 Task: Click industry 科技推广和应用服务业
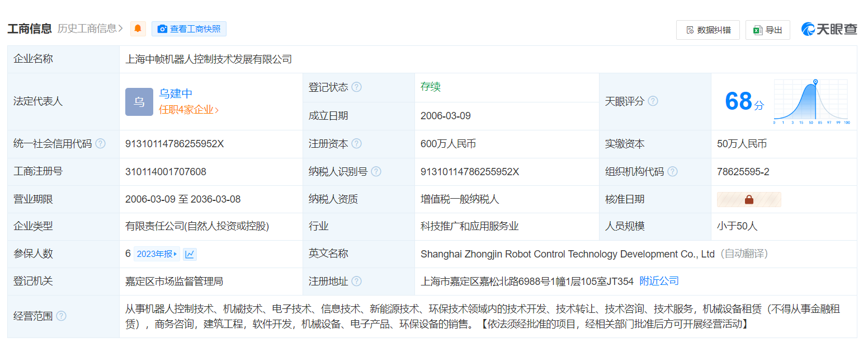pyautogui.click(x=470, y=227)
